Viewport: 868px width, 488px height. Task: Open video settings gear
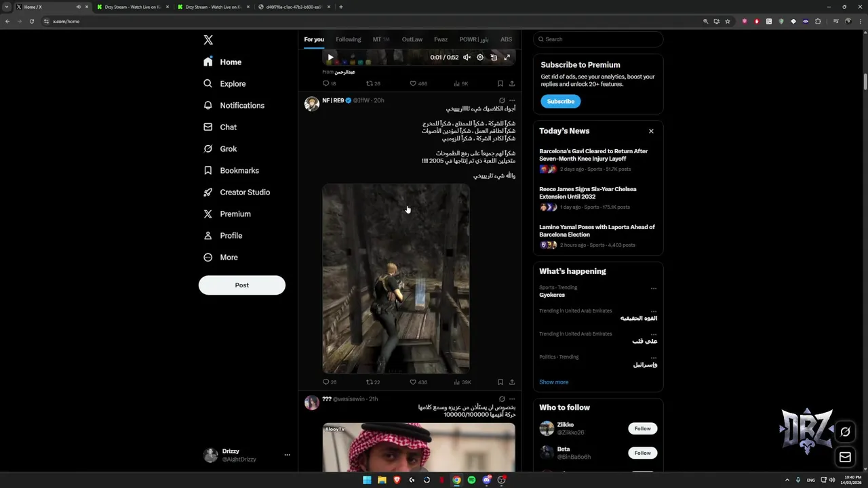pos(480,58)
